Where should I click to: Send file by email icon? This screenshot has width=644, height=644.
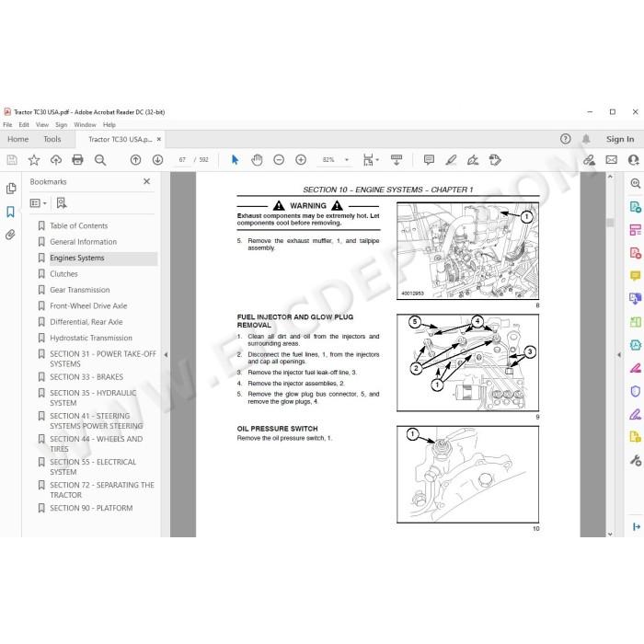tap(611, 160)
